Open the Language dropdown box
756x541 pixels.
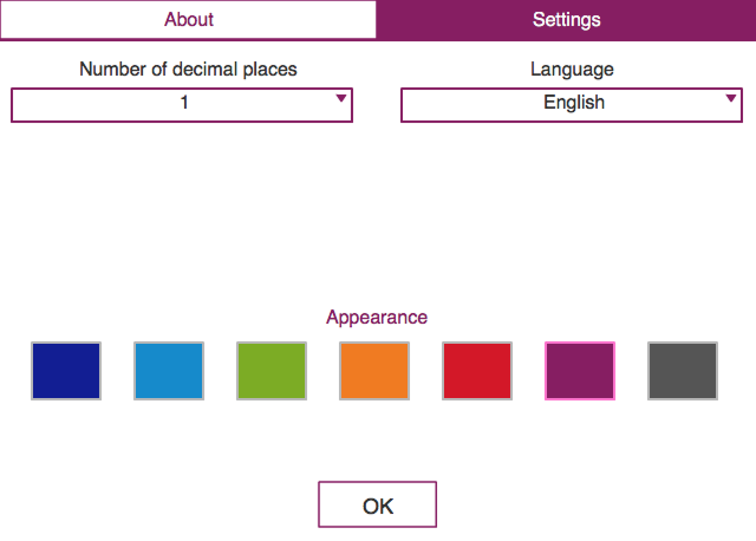[x=571, y=105]
